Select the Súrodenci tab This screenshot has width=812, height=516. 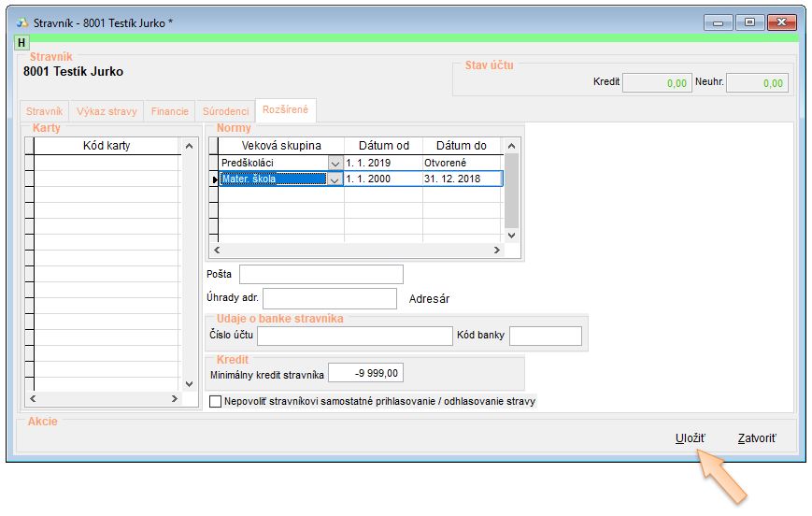[225, 111]
